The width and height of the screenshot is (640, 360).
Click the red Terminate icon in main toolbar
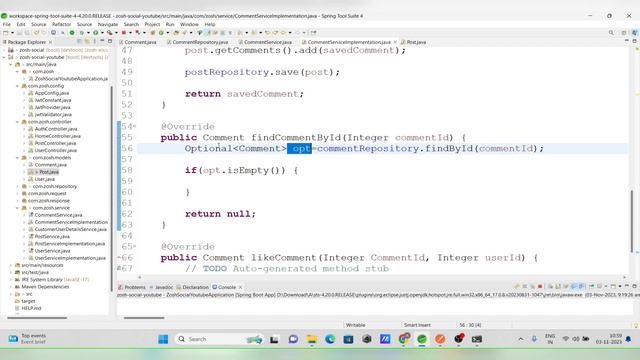pyautogui.click(x=124, y=33)
